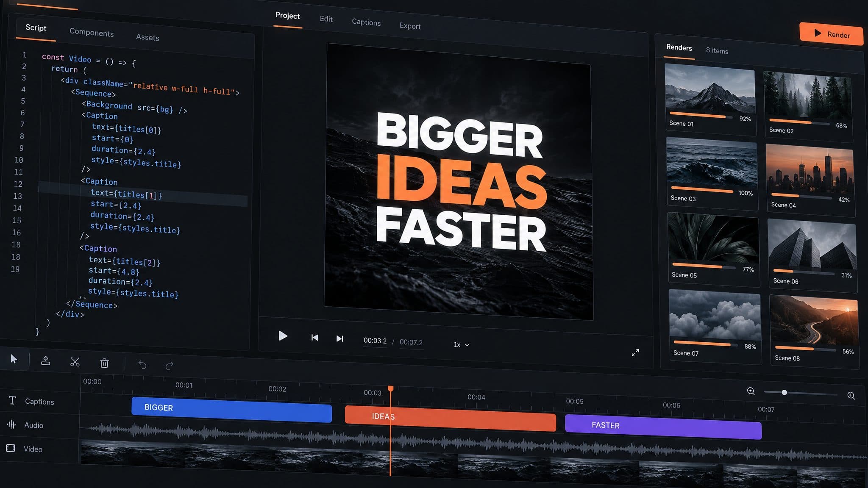Activate the scissors cut tool
Screen dimensions: 868x488
[x=75, y=362]
